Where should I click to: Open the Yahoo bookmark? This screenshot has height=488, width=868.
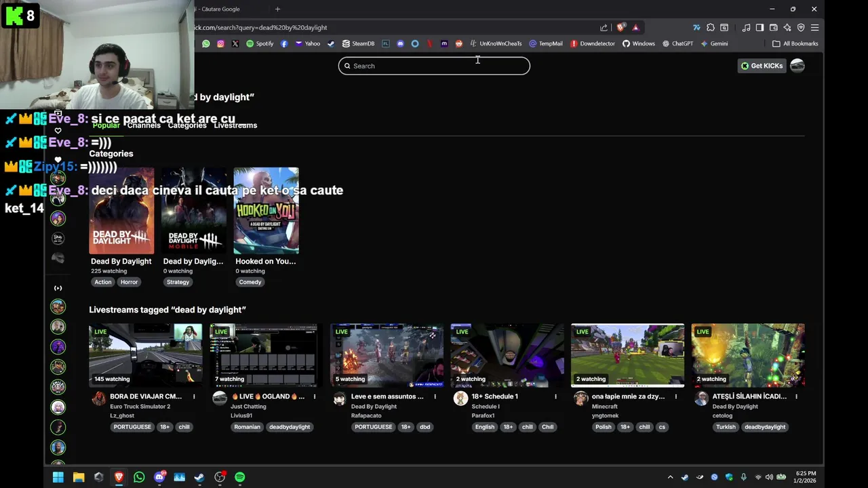[x=307, y=43]
